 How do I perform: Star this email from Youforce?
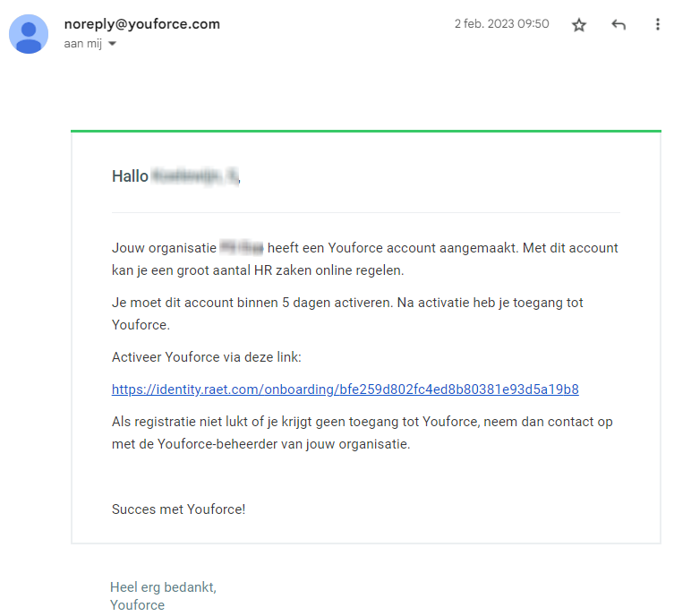[579, 25]
